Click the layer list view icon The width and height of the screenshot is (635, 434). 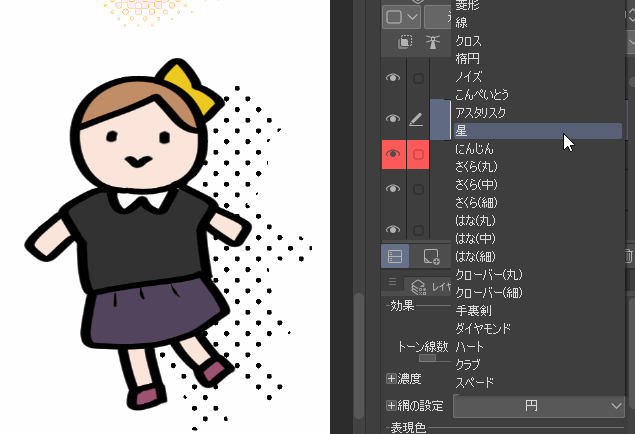pyautogui.click(x=393, y=257)
